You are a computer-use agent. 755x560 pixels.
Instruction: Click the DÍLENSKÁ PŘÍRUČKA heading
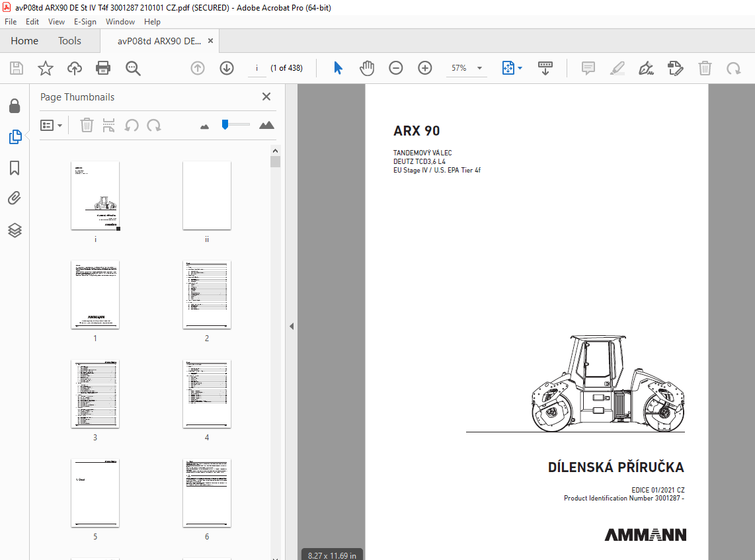tap(616, 467)
